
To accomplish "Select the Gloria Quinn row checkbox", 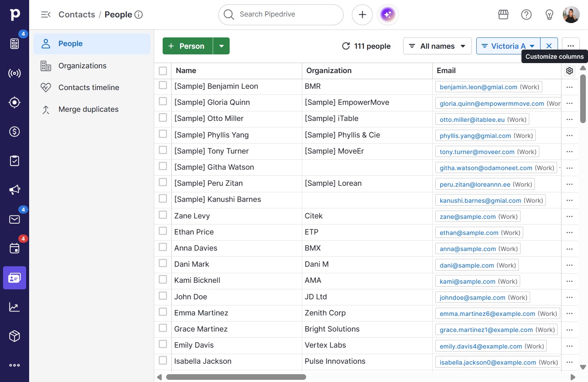I will [163, 101].
